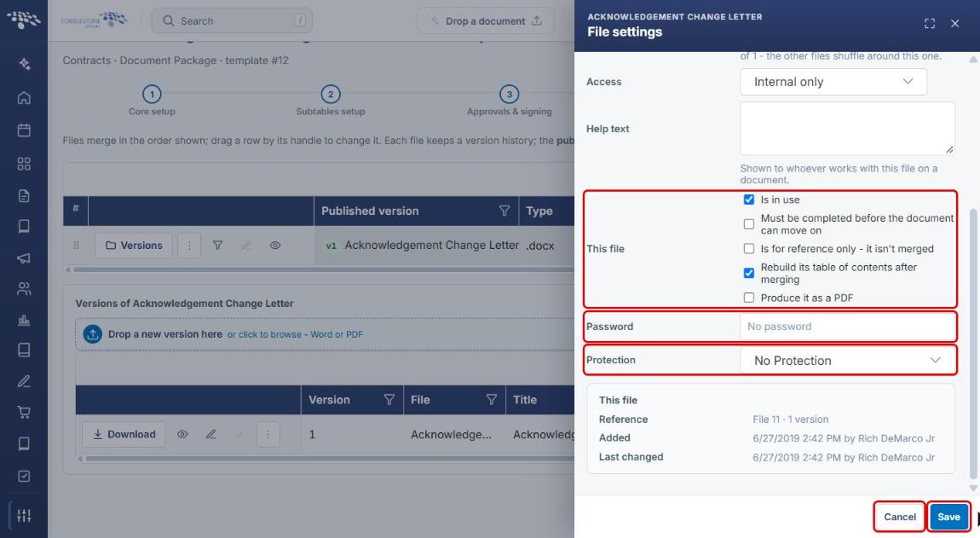Click the File settings panel vertical scrollbar

[973, 344]
